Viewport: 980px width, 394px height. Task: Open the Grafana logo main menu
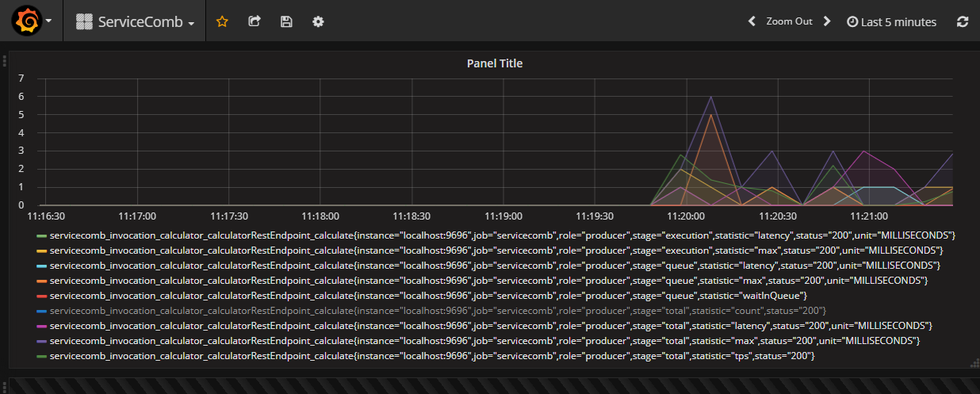[x=25, y=21]
